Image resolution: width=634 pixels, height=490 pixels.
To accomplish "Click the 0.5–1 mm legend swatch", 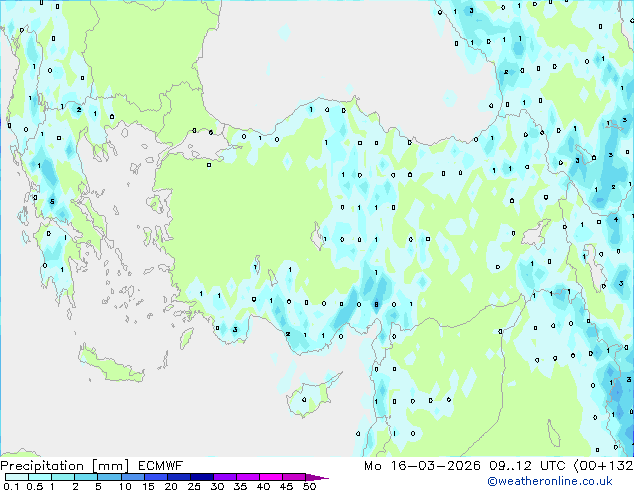I will [40, 477].
